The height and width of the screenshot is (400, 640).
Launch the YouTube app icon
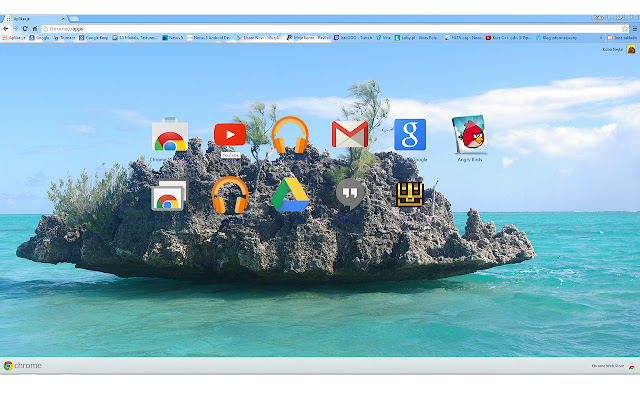pos(230,134)
